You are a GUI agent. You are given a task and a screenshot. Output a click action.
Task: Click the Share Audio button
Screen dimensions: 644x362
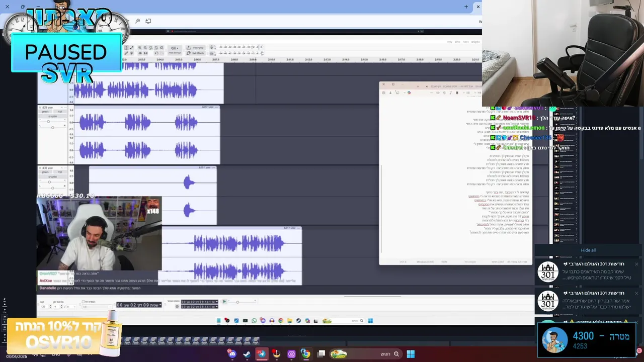[x=196, y=47]
